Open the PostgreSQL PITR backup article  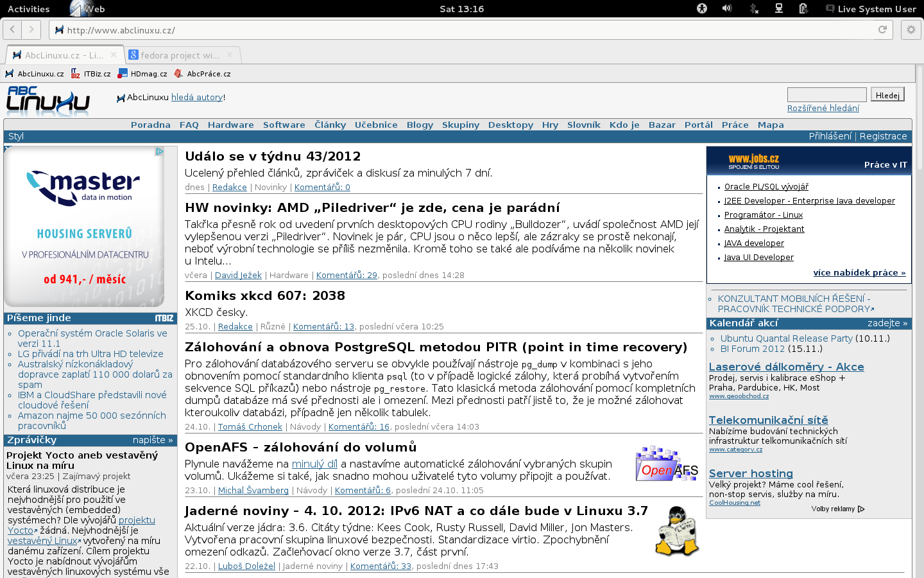436,347
